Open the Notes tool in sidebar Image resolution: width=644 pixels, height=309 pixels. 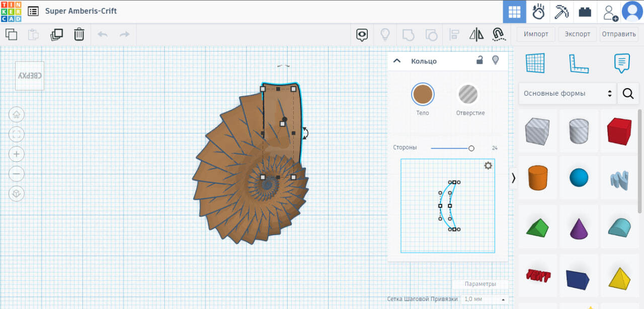[x=622, y=63]
